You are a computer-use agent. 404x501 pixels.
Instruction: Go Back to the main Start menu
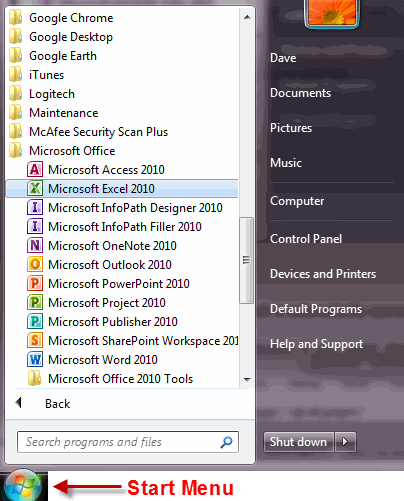tap(43, 404)
